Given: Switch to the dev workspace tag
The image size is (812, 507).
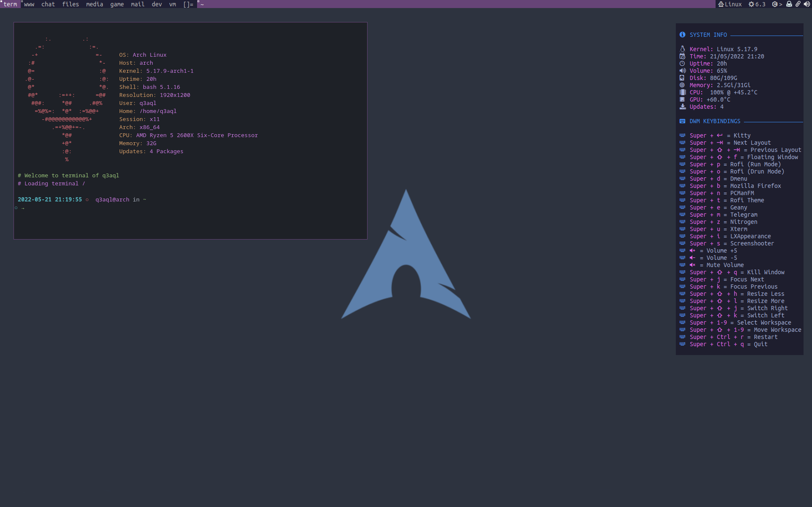Looking at the screenshot, I should 157,4.
